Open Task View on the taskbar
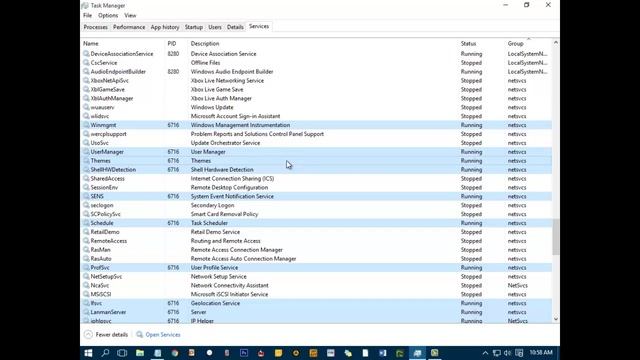Image resolution: width=640 pixels, height=360 pixels. (x=122, y=353)
